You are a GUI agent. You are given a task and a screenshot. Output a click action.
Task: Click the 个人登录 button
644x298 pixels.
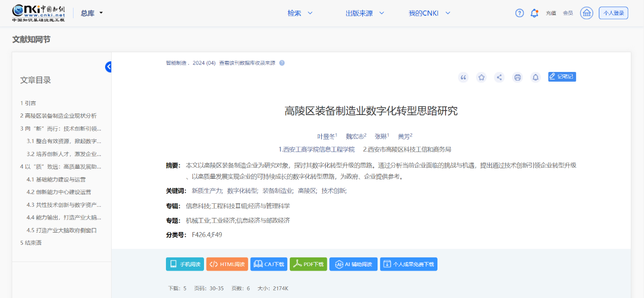pyautogui.click(x=613, y=13)
